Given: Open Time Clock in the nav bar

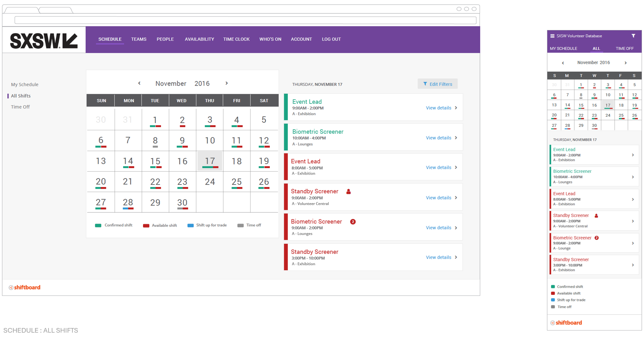Looking at the screenshot, I should (237, 39).
